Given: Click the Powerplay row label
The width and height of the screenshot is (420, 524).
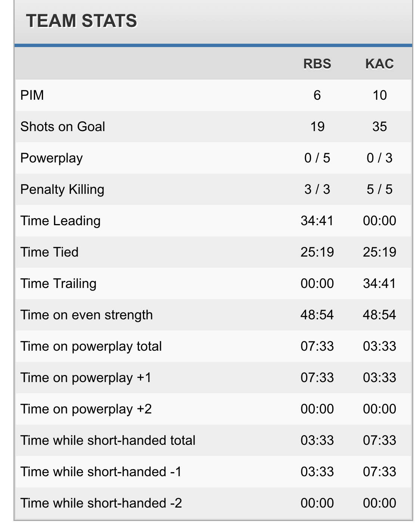Looking at the screenshot, I should click(x=52, y=158).
